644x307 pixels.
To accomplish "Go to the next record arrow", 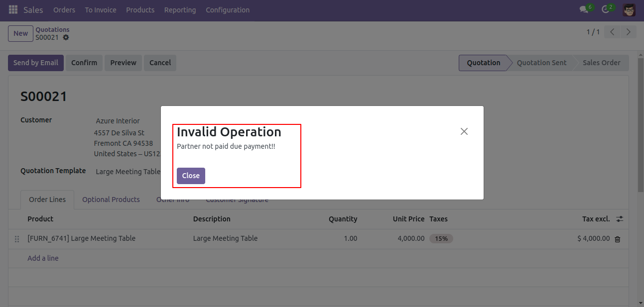I will 629,32.
